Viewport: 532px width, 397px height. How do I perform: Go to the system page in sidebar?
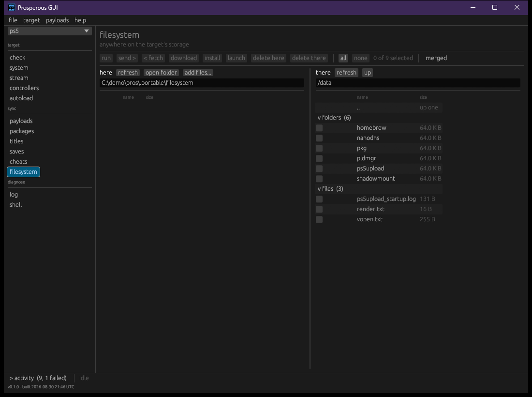click(19, 68)
